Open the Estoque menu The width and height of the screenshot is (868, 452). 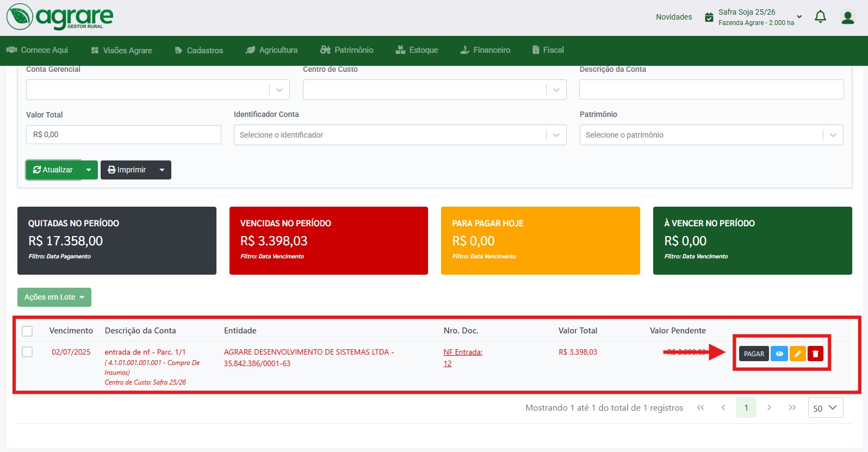[417, 50]
